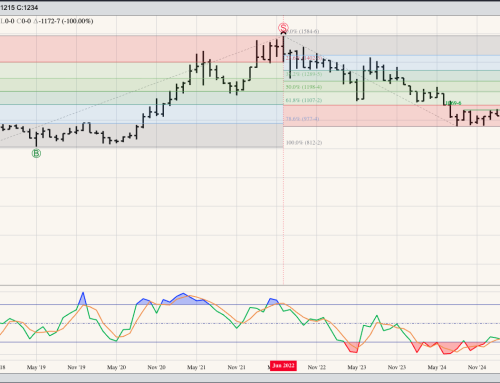Select the 0.0% (1584-6) Fibonacci label
Screen dimensions: 500x383
[302, 31]
